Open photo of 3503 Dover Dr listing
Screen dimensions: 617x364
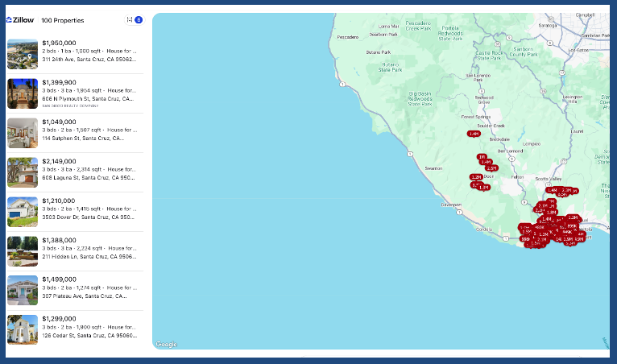(23, 212)
